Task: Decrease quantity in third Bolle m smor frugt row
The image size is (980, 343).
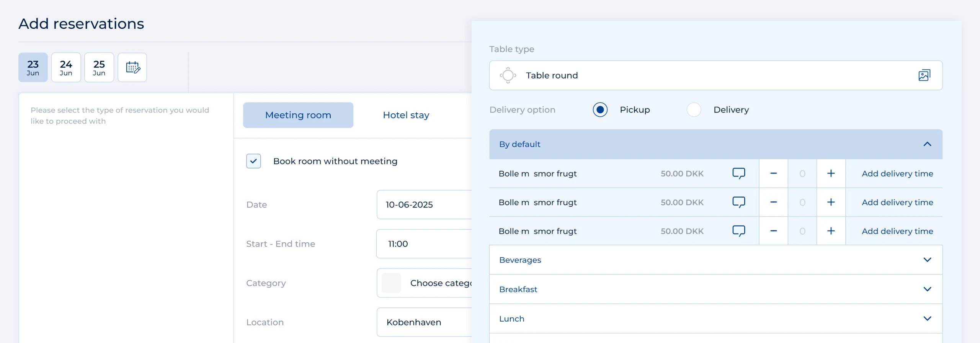Action: pos(773,231)
